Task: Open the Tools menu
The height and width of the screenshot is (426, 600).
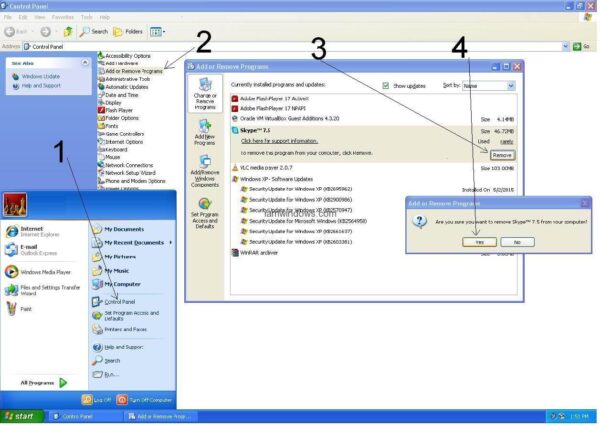Action: click(x=86, y=17)
